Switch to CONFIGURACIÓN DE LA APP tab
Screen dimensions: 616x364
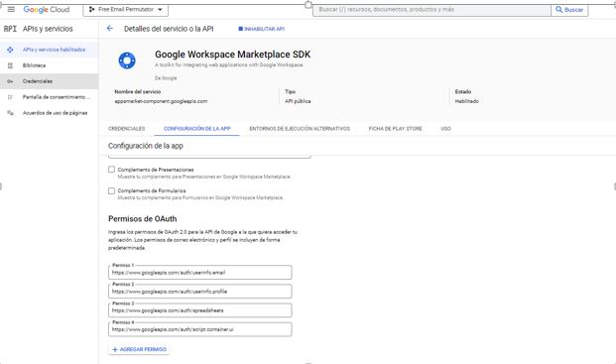pyautogui.click(x=196, y=128)
